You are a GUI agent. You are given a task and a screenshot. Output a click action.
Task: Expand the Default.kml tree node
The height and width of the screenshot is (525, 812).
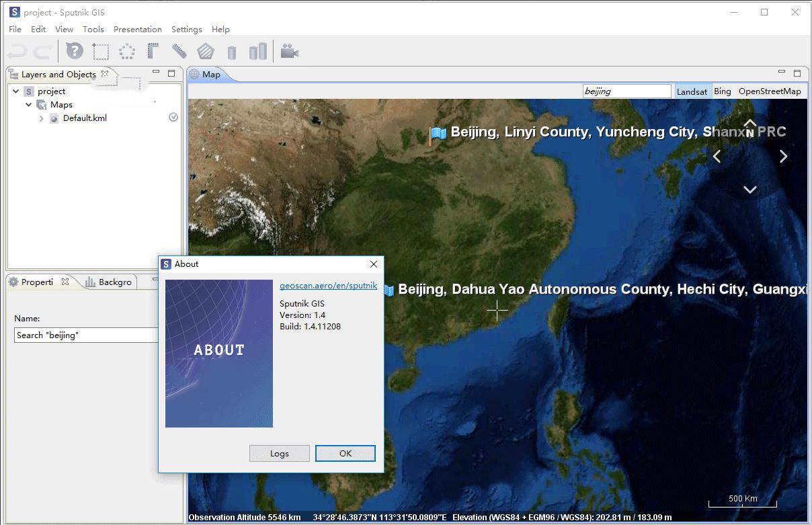coord(41,118)
